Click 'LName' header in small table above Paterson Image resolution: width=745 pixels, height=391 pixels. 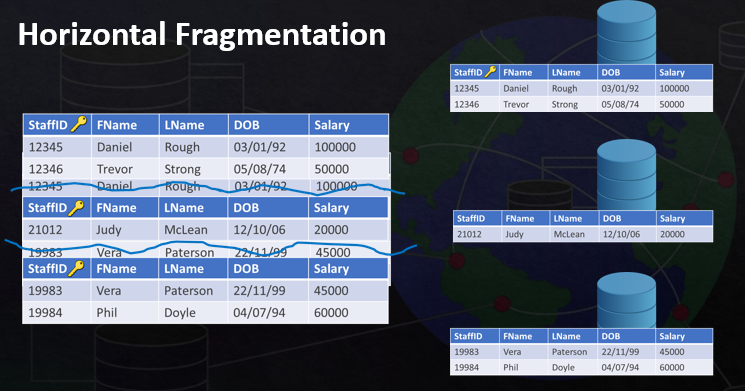click(566, 336)
